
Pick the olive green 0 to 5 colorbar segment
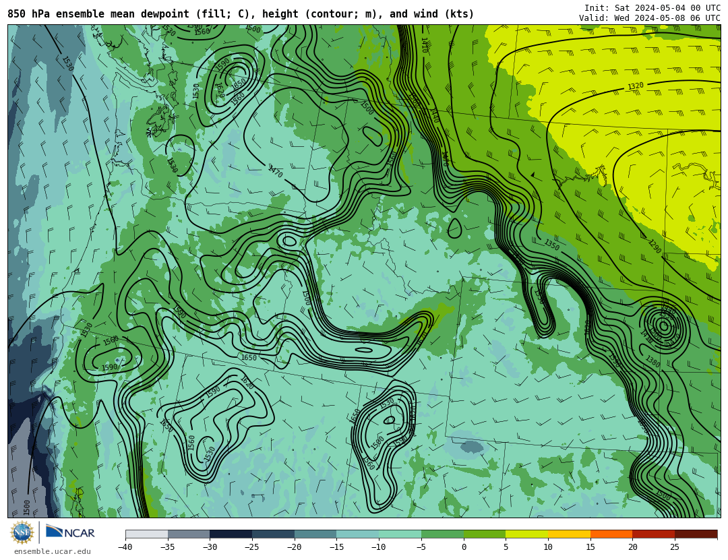pos(485,534)
